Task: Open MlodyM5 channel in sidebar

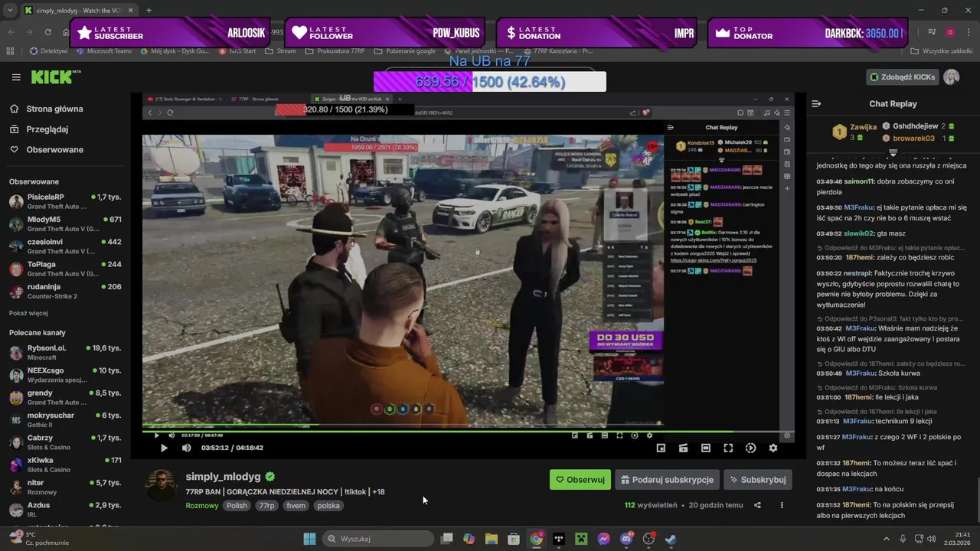Action: pyautogui.click(x=65, y=223)
